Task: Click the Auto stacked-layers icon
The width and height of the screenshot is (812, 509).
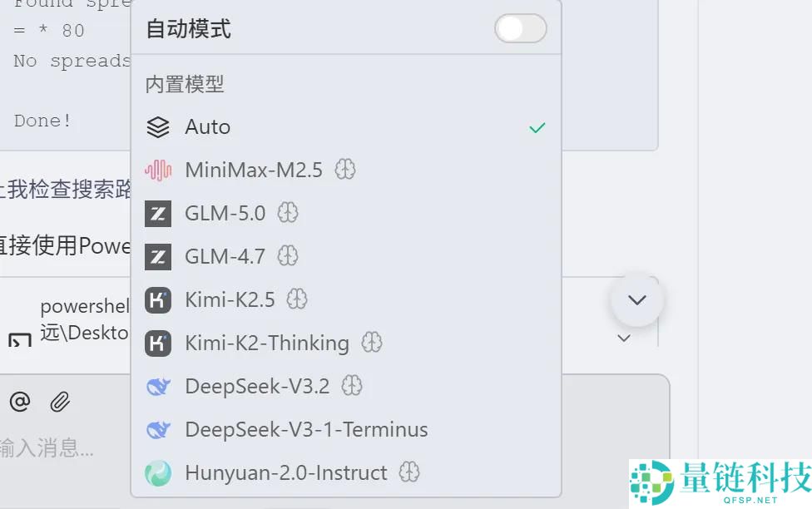Action: (x=156, y=126)
